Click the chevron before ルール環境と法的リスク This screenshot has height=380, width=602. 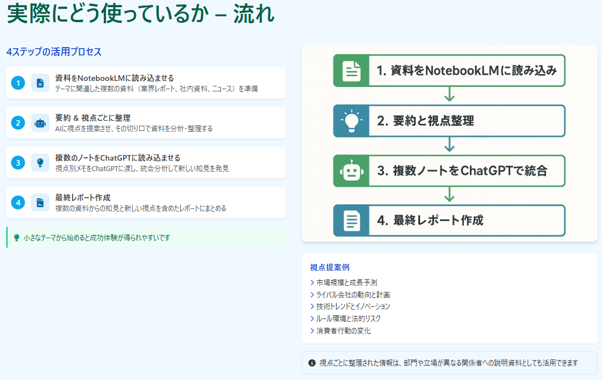[312, 319]
